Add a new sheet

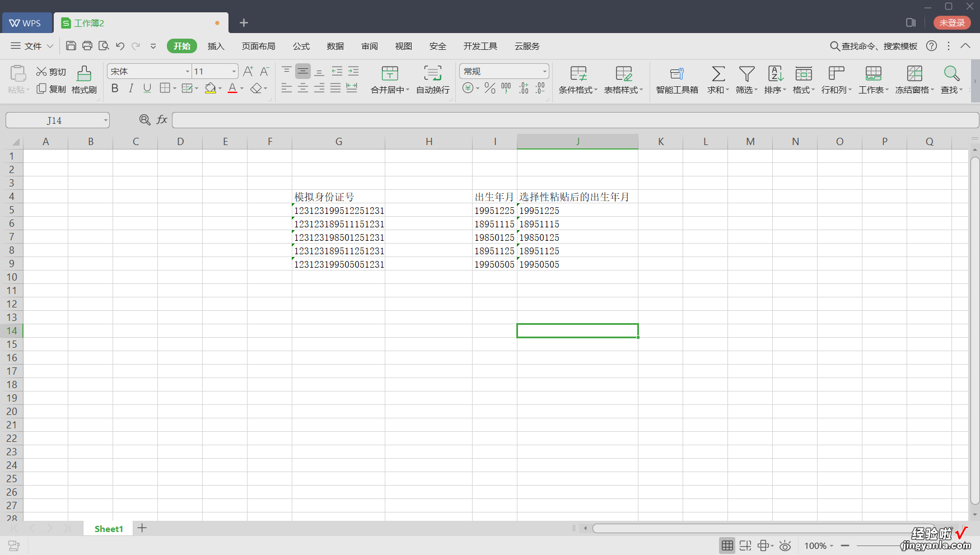(142, 528)
